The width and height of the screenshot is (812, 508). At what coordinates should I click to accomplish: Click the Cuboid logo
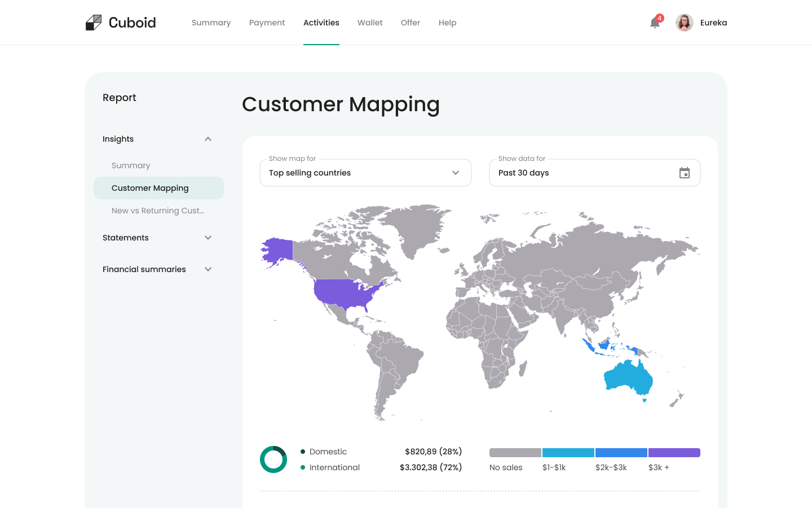pyautogui.click(x=120, y=22)
